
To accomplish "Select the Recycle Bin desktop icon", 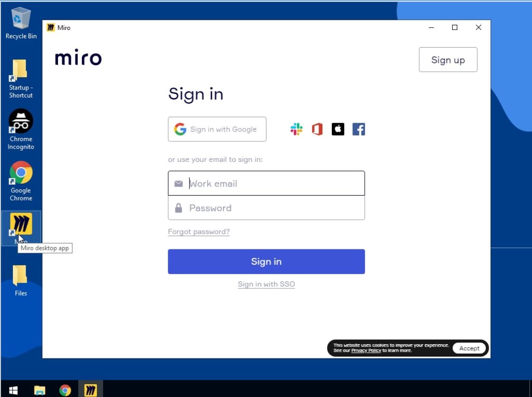I will [21, 23].
